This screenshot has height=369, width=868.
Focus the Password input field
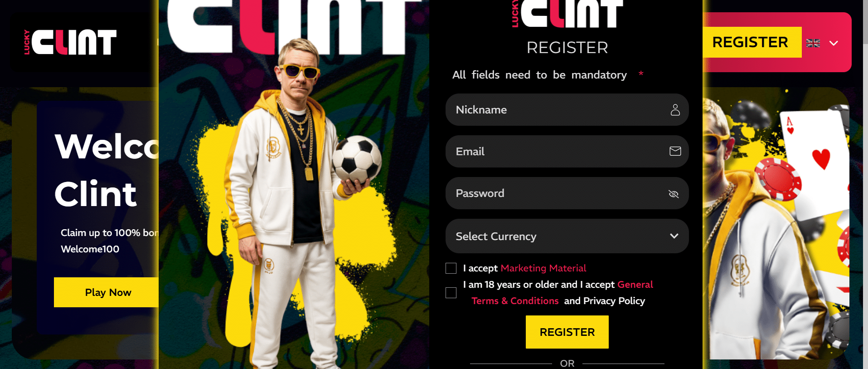567,193
